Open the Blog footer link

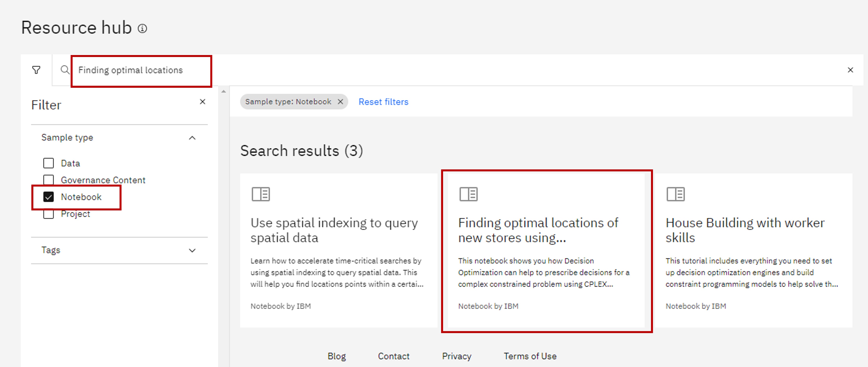tap(336, 356)
